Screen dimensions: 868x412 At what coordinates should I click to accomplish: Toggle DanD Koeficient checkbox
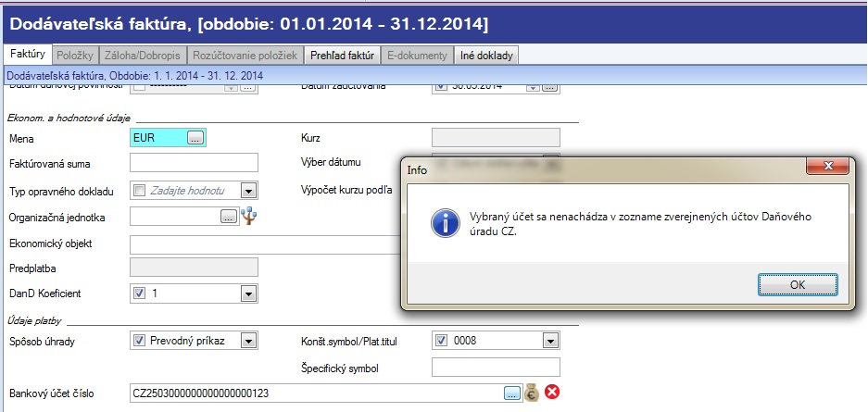pyautogui.click(x=140, y=293)
